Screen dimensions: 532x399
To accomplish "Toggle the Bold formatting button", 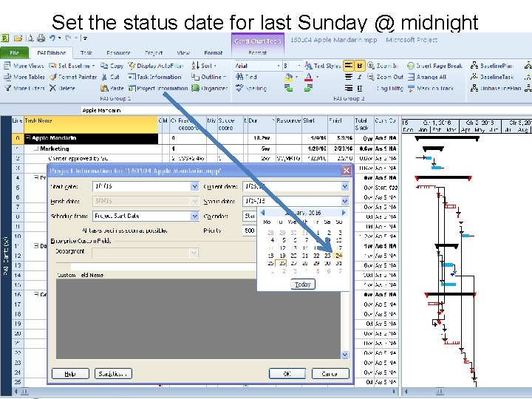I will point(360,66).
